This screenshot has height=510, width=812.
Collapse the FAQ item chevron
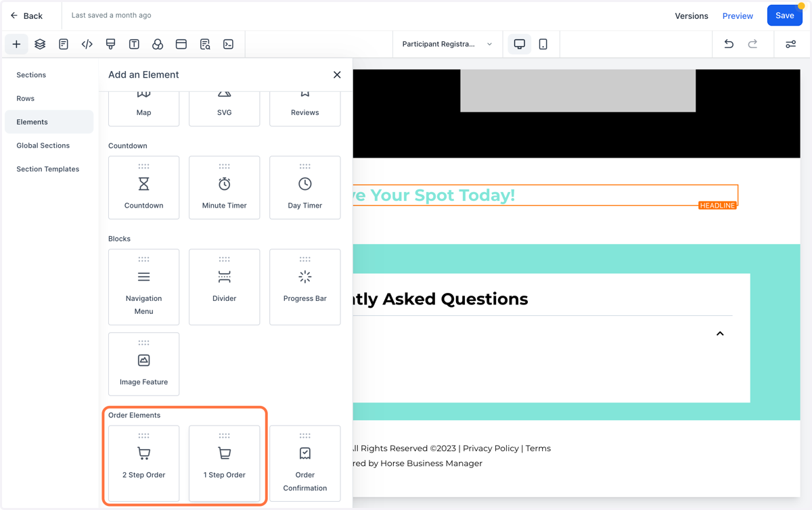(720, 333)
